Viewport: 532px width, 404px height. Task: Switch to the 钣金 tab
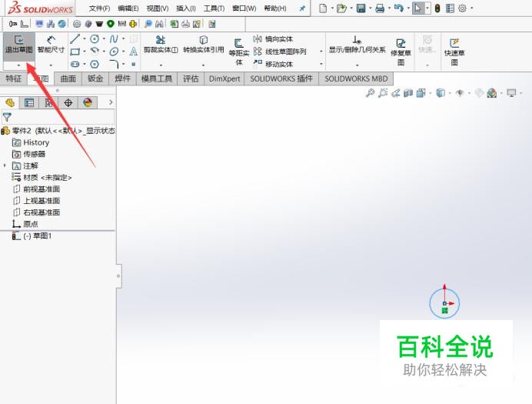click(x=95, y=78)
